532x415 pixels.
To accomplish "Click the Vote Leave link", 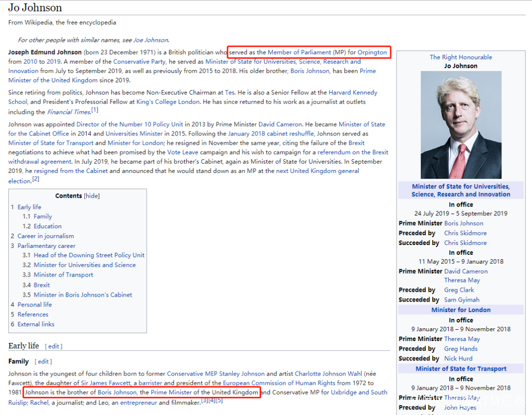I will 183,152.
